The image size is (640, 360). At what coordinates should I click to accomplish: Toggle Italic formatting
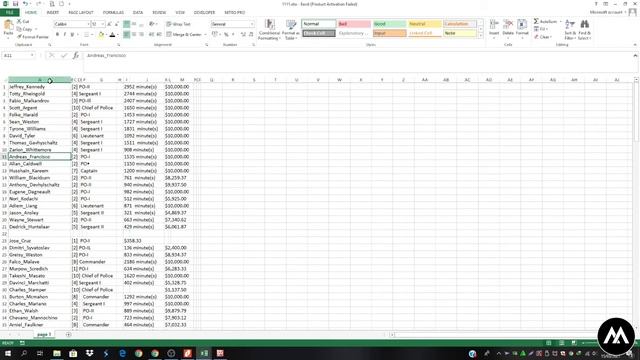[64, 35]
